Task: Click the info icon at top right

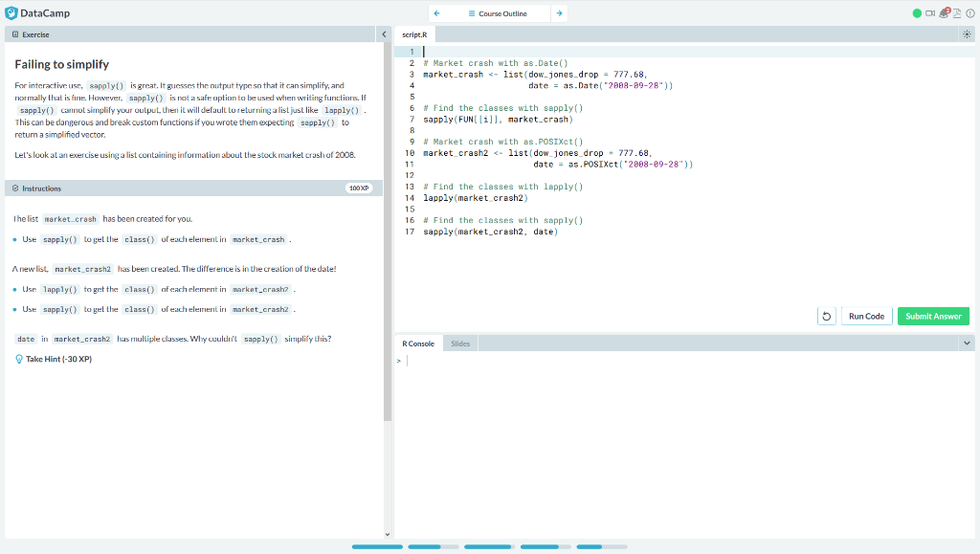Action: 969,12
